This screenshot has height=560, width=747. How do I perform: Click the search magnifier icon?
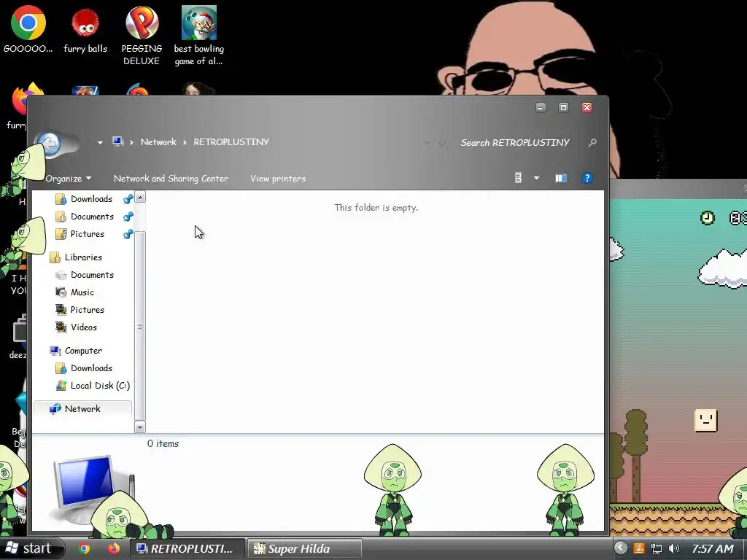tap(592, 142)
